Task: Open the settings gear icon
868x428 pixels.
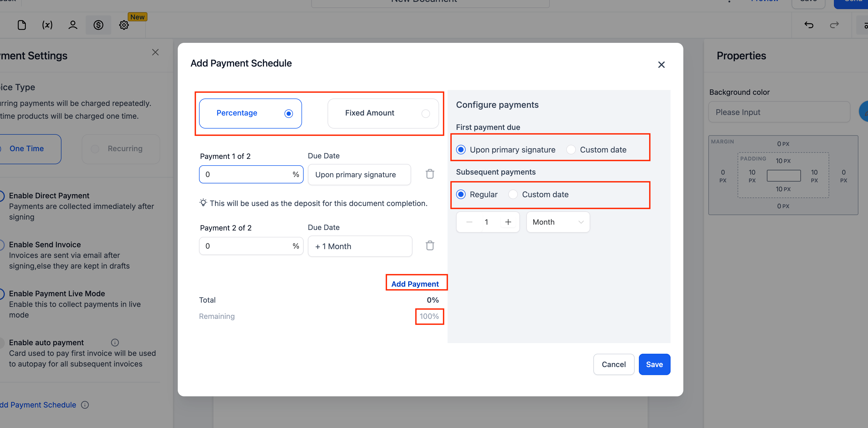Action: [124, 25]
